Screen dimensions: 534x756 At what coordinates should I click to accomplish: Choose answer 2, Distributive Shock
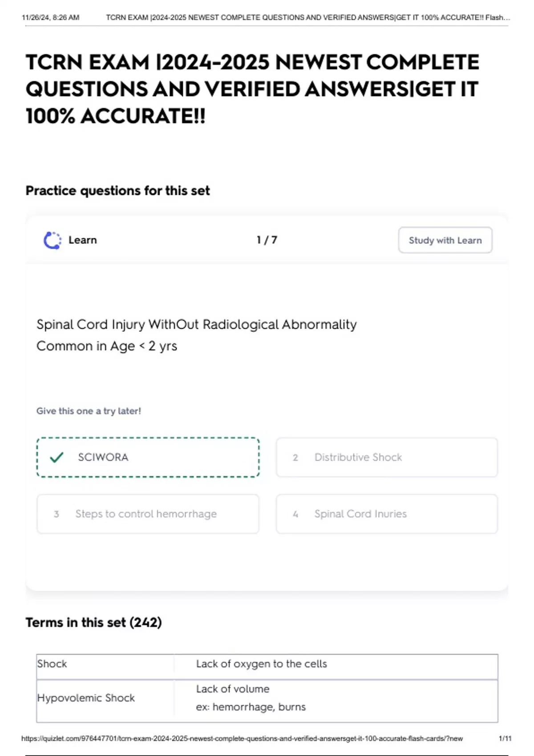click(x=386, y=457)
